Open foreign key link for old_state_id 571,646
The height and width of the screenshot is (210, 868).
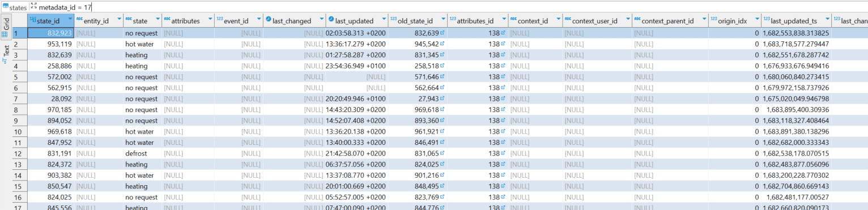click(x=442, y=77)
